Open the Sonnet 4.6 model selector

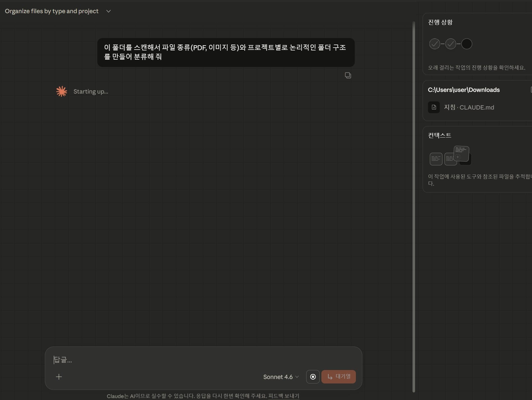(281, 377)
